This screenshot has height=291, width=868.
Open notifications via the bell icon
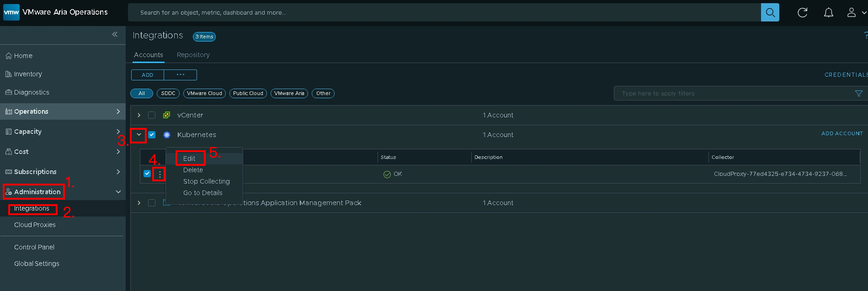[x=829, y=13]
